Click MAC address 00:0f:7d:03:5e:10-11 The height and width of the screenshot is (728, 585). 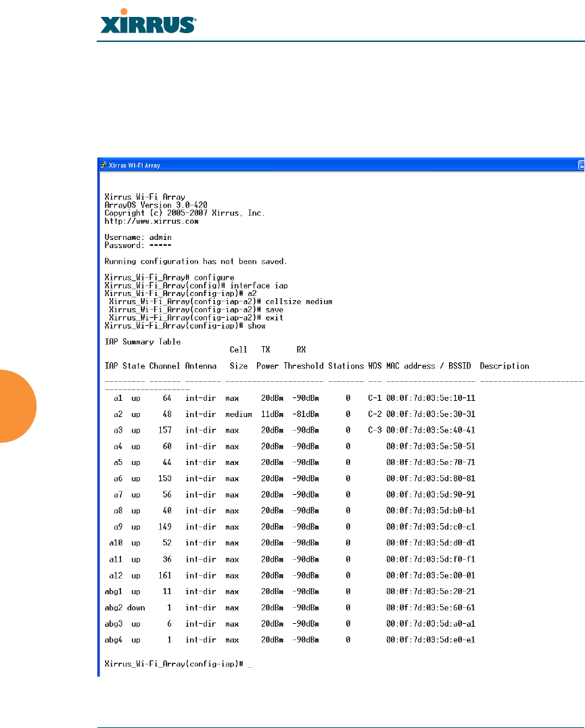click(431, 398)
